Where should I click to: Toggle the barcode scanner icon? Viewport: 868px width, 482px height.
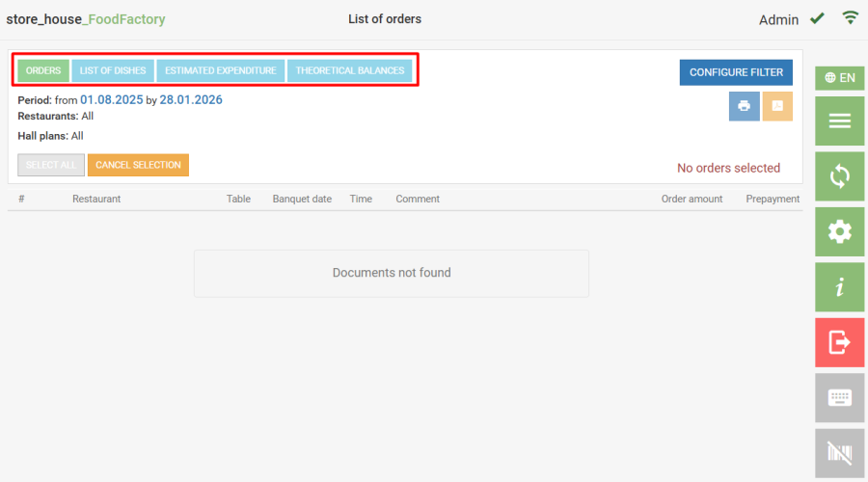click(839, 452)
